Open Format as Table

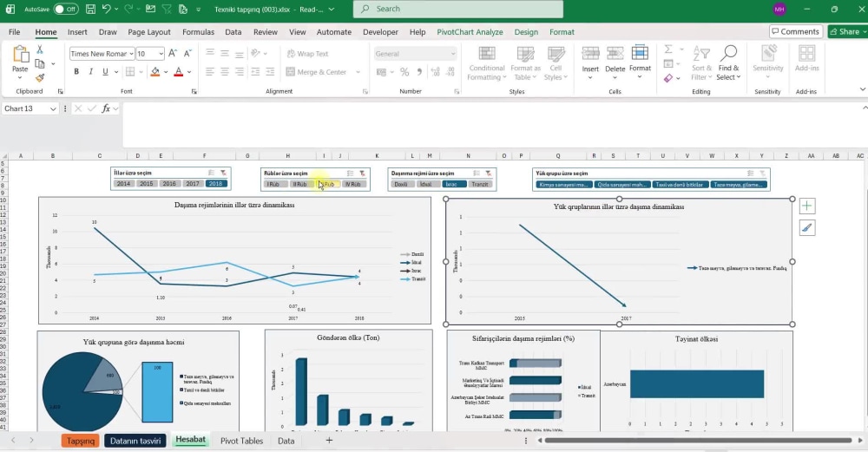tap(525, 63)
